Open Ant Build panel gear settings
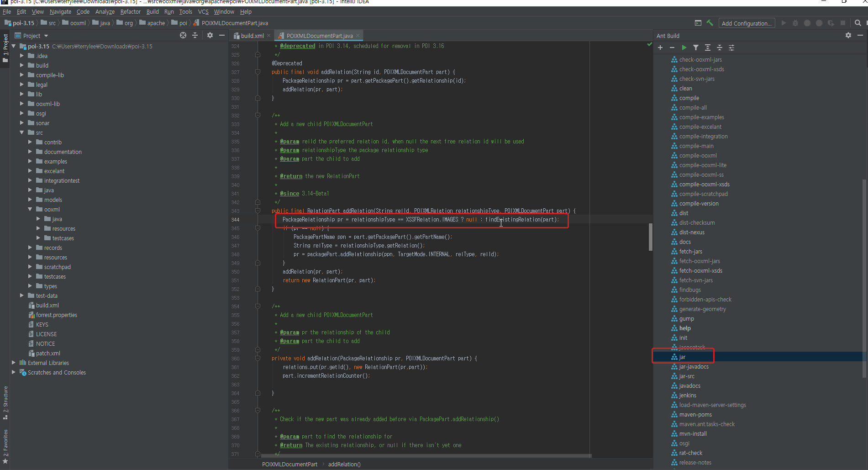The height and width of the screenshot is (470, 868). 848,35
